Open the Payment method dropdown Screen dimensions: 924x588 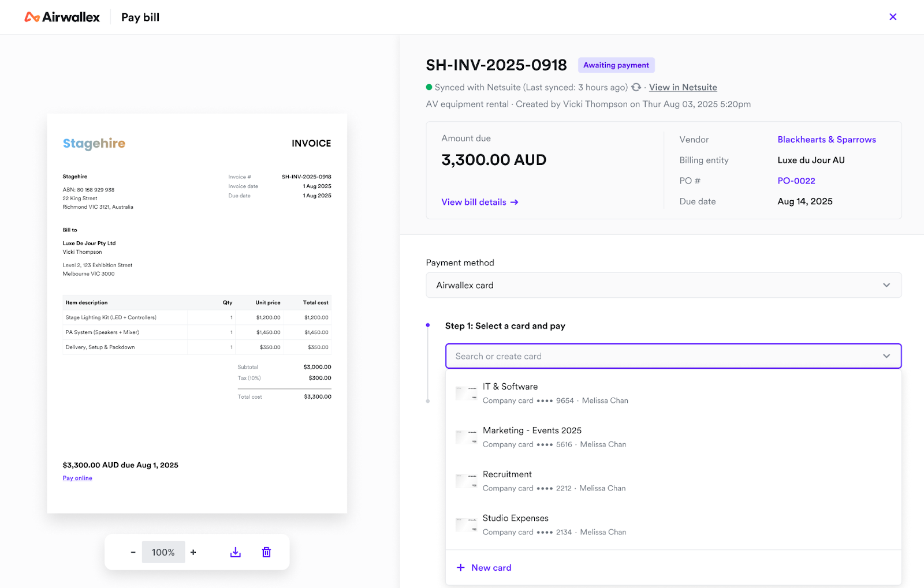(x=663, y=285)
